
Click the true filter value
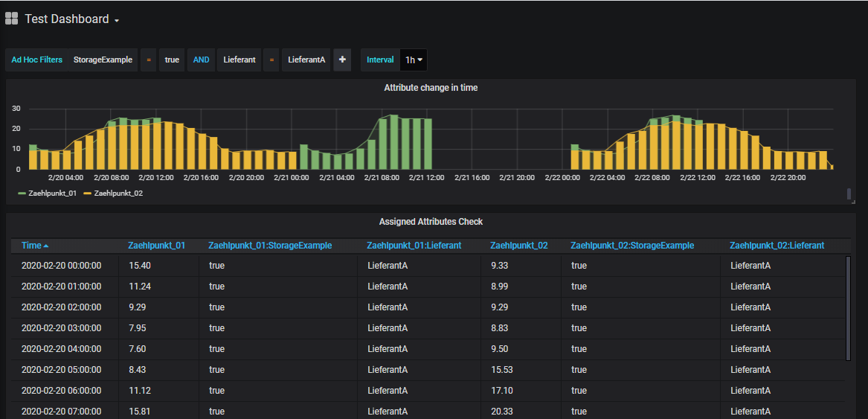pyautogui.click(x=172, y=60)
